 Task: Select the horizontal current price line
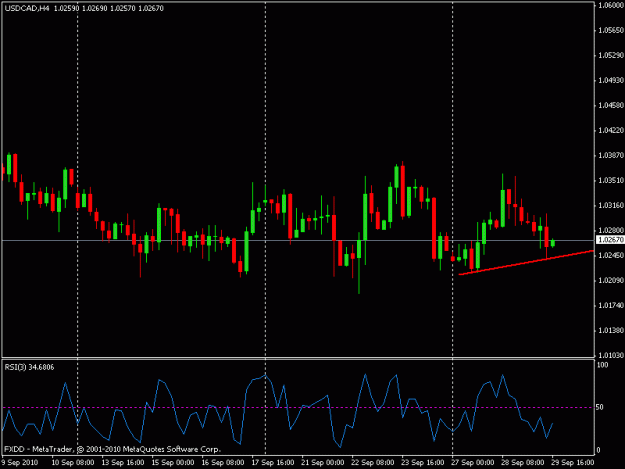298,240
